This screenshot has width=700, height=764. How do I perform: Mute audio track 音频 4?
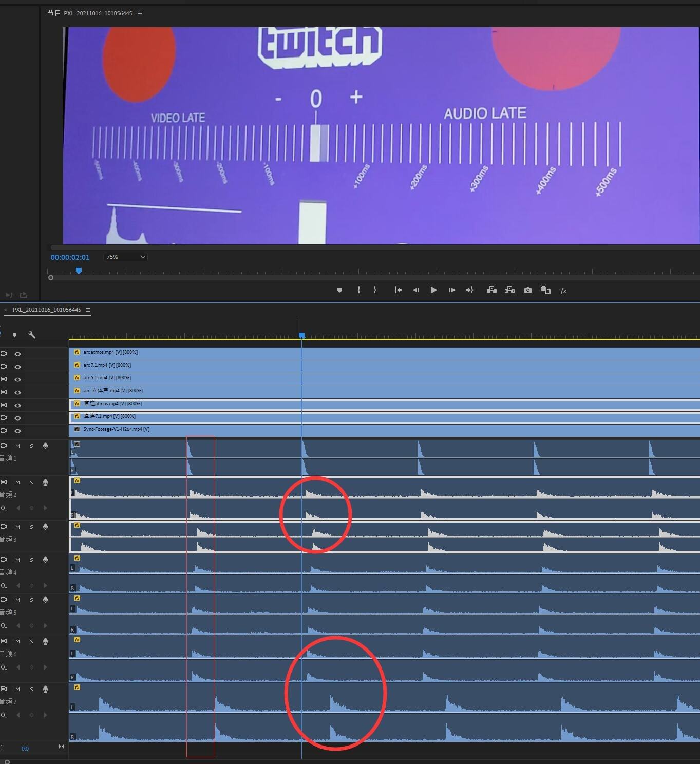coord(17,560)
